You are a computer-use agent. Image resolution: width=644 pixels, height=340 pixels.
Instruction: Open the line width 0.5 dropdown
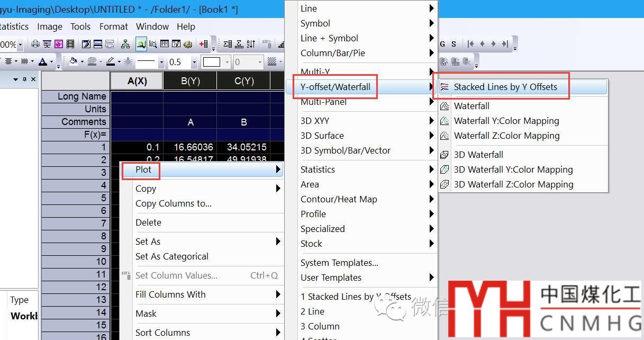coord(194,62)
